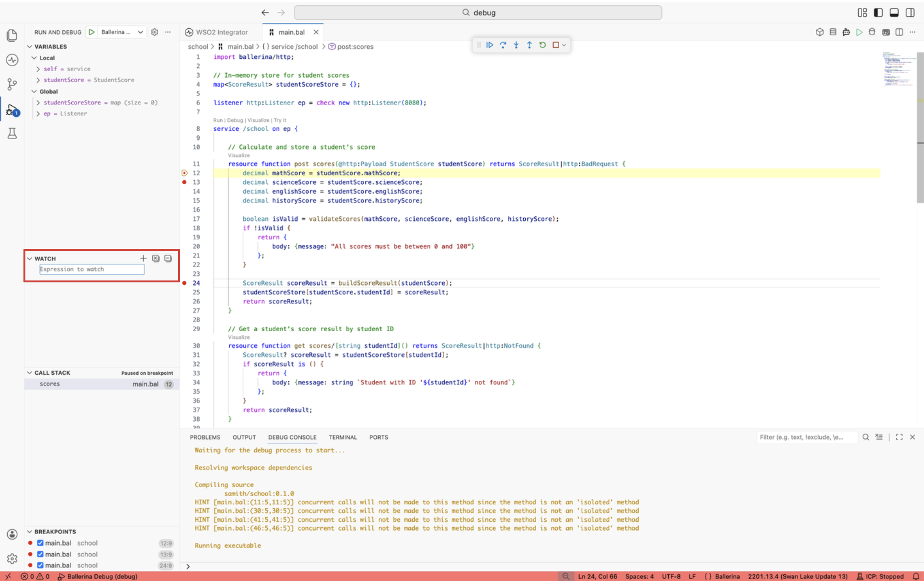Click Continue in the debug toolbar
The height and width of the screenshot is (581, 924).
pos(490,45)
